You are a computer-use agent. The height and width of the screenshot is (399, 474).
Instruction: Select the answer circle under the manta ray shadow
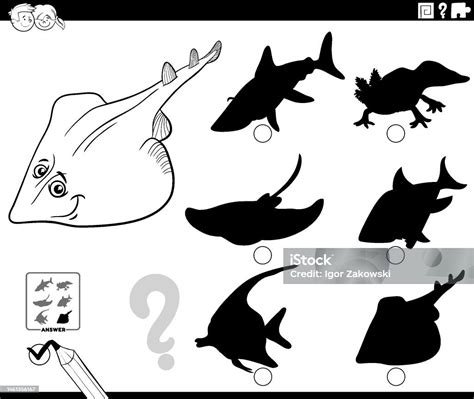coord(263,255)
